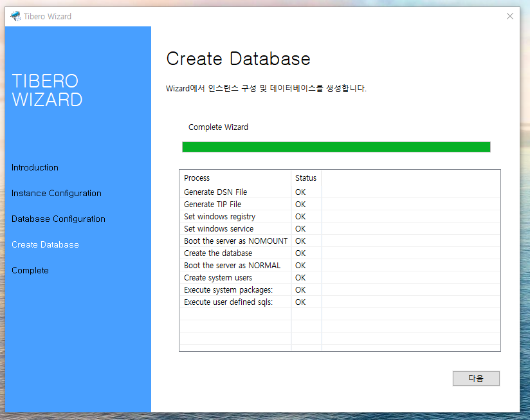Click the Status column header
The height and width of the screenshot is (420, 530).
306,178
